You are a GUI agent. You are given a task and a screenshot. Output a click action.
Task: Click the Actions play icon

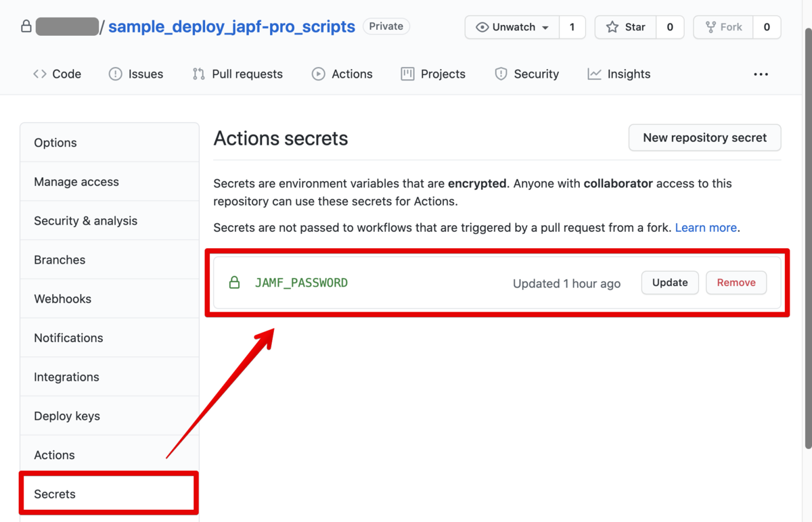[318, 74]
